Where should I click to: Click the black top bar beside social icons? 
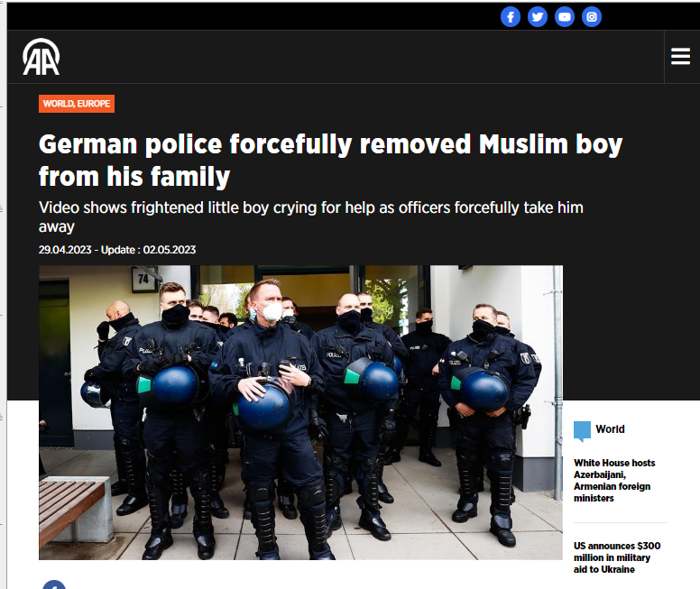(250, 17)
